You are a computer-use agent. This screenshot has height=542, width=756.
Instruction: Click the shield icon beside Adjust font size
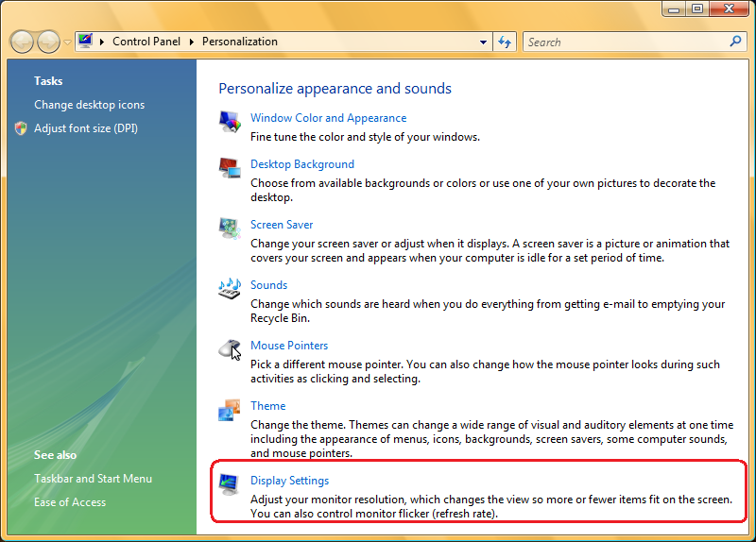[21, 128]
